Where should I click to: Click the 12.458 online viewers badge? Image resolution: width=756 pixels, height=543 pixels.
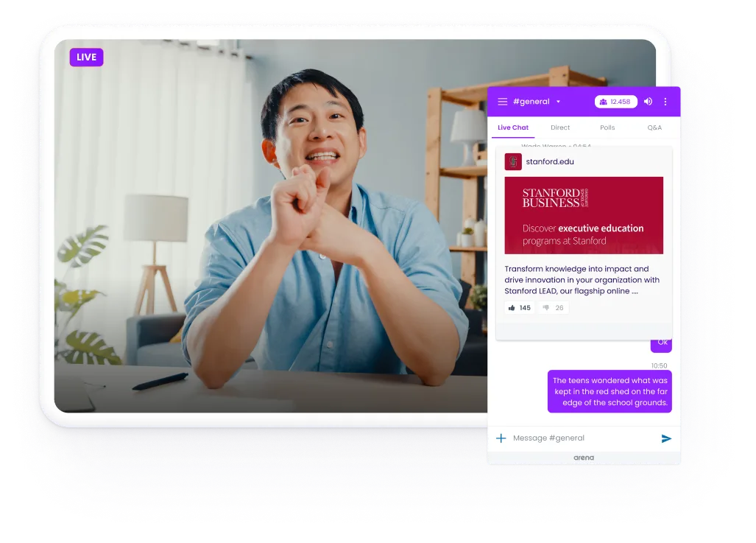[615, 102]
